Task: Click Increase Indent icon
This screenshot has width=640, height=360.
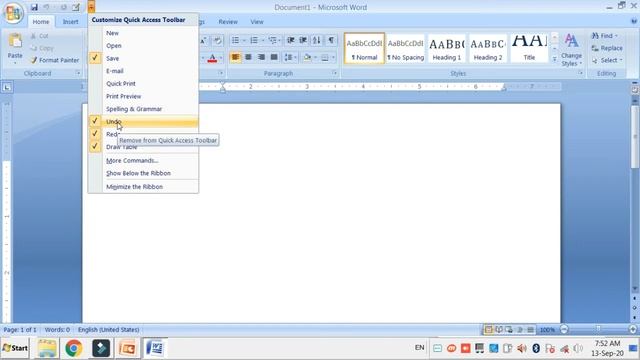Action: pos(303,40)
